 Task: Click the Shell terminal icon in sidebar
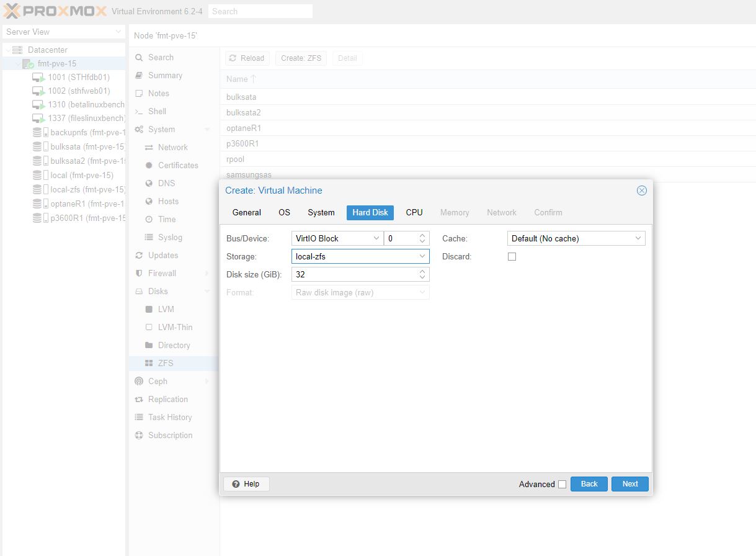point(139,112)
